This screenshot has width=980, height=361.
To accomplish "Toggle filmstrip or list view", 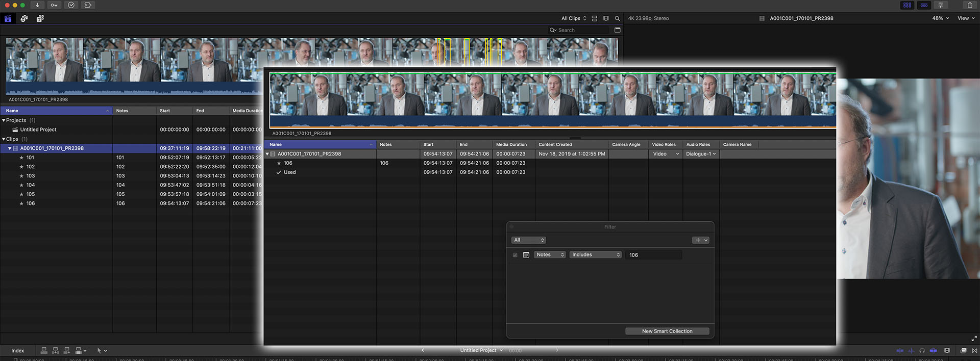I will click(595, 18).
